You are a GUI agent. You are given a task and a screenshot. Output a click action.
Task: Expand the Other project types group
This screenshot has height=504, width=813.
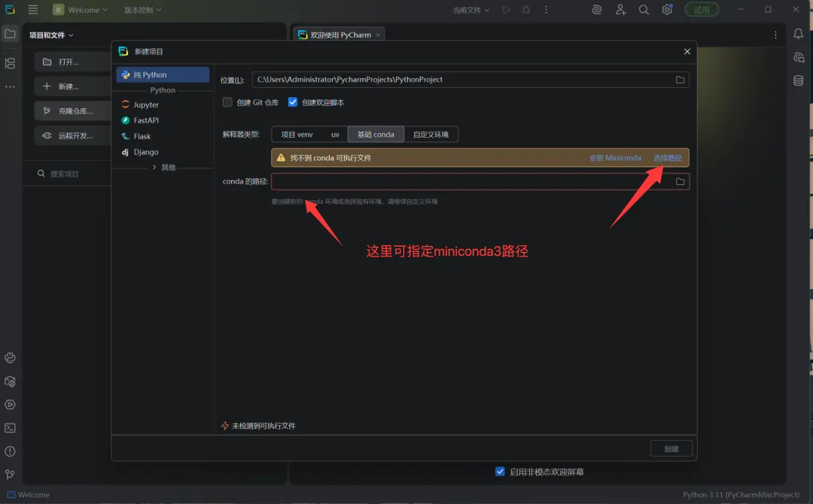[x=163, y=167]
